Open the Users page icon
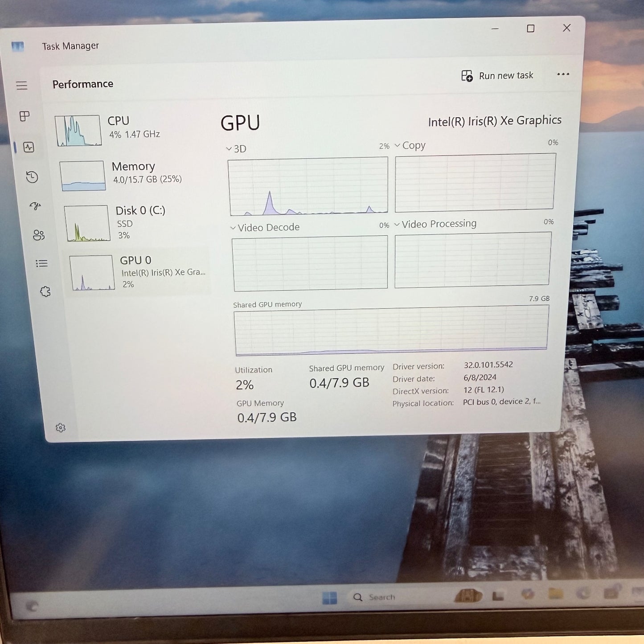Screen dimensions: 644x644 (39, 235)
